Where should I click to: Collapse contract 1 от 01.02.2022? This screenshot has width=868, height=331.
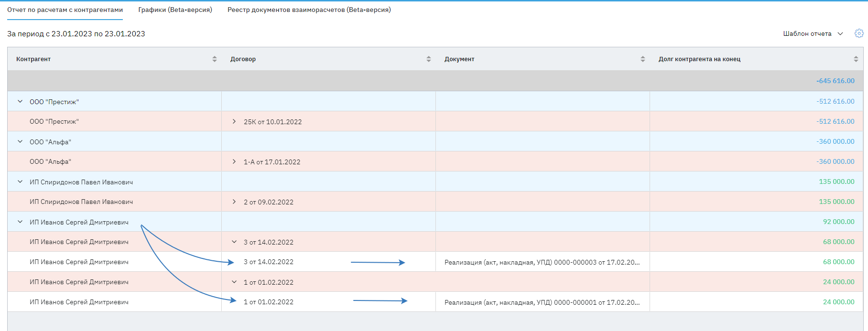[x=234, y=282]
